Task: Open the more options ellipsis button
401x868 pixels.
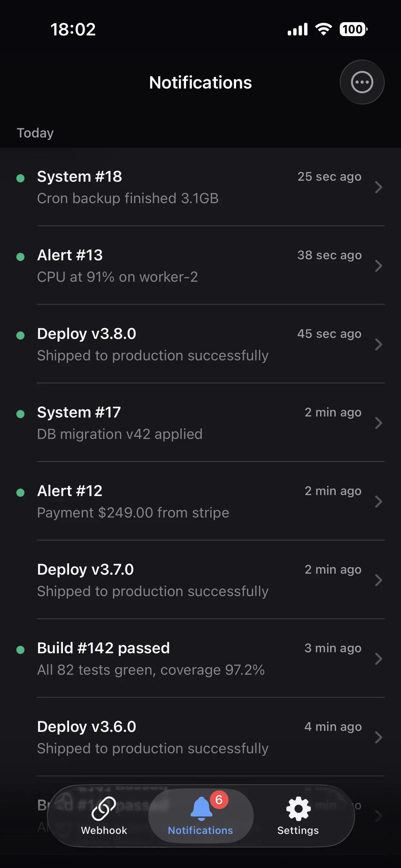Action: [x=362, y=82]
